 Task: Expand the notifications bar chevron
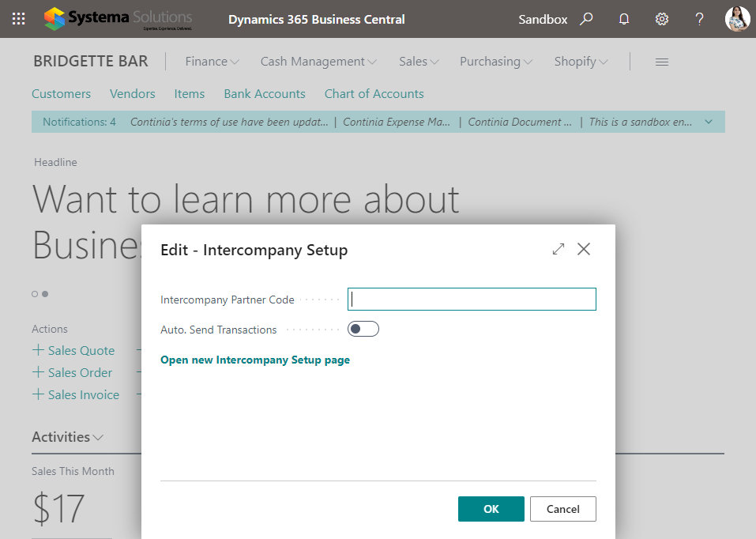click(708, 122)
